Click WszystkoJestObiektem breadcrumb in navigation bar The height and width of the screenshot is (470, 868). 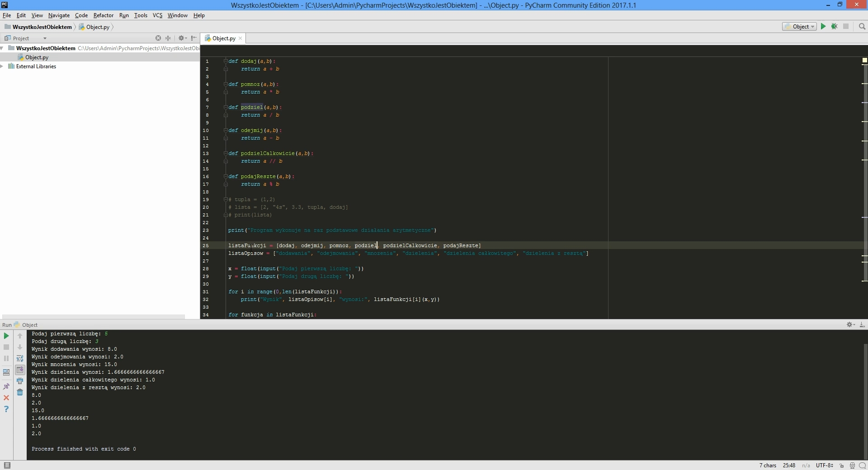[x=42, y=27]
